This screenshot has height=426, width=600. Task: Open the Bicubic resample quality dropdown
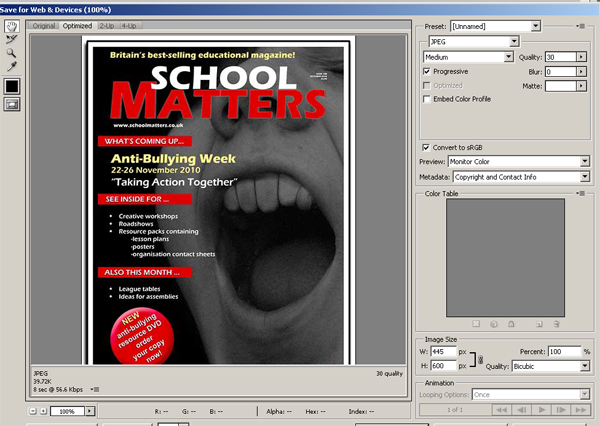tap(585, 366)
